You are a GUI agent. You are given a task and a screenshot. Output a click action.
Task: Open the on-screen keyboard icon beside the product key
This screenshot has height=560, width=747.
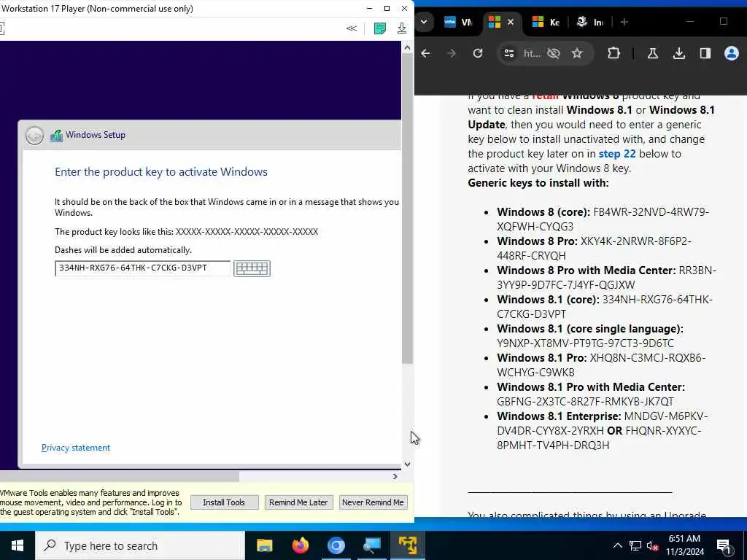[x=252, y=268]
